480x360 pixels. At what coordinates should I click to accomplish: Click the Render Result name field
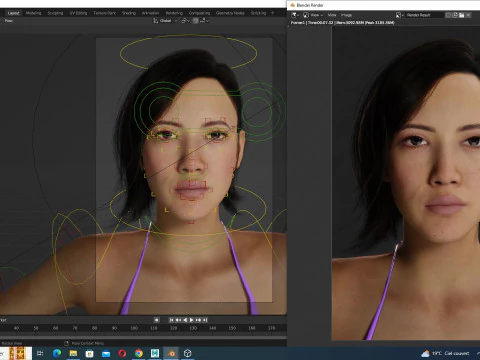pos(424,15)
